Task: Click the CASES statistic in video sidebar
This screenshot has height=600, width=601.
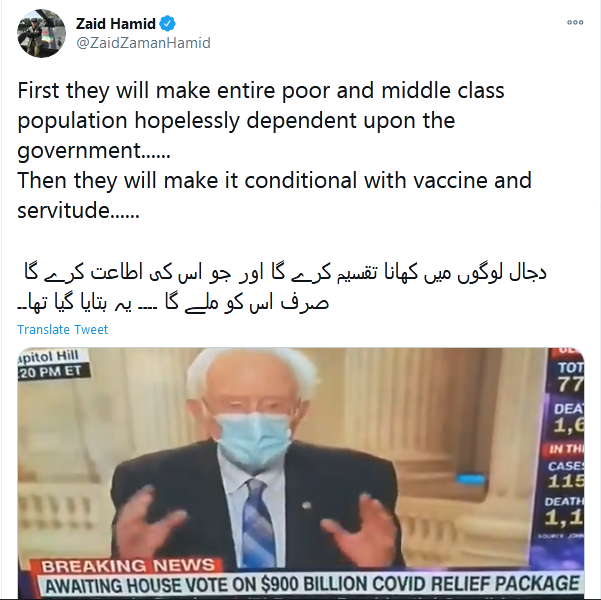Action: (x=566, y=475)
